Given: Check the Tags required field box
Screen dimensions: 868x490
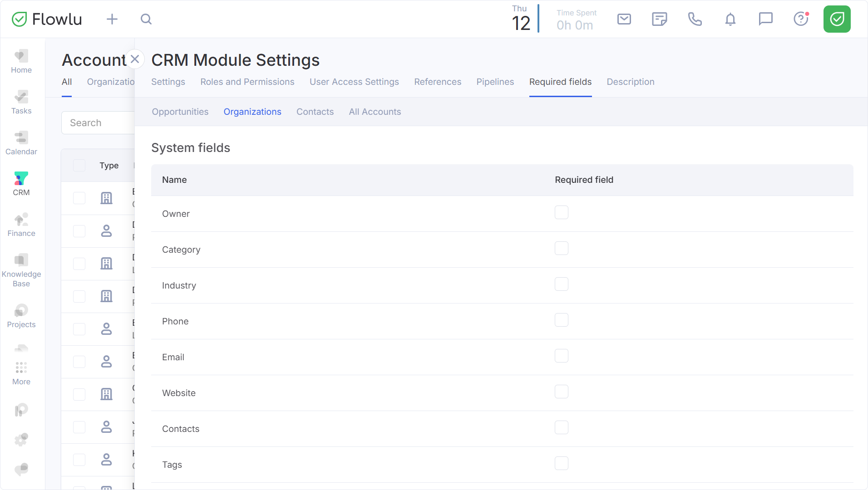Looking at the screenshot, I should click(562, 463).
